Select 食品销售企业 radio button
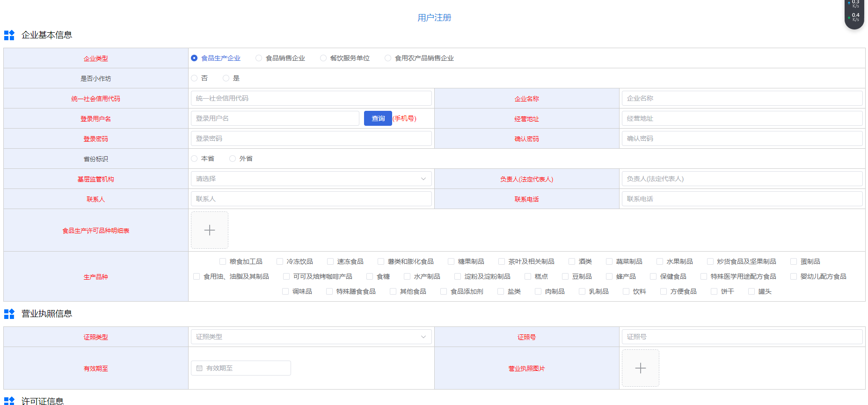The height and width of the screenshot is (405, 868). 259,58
